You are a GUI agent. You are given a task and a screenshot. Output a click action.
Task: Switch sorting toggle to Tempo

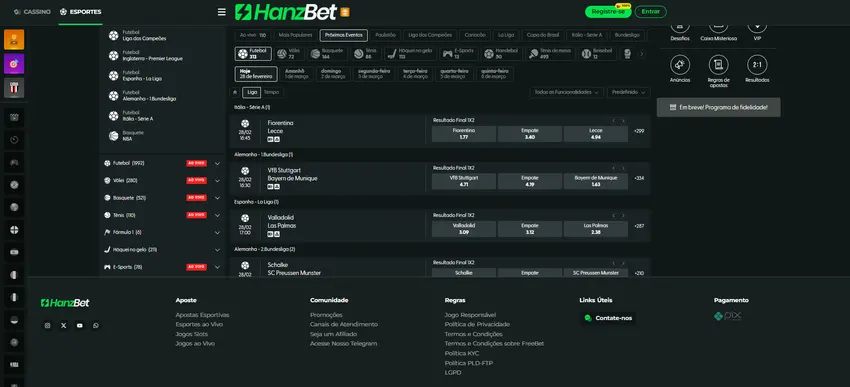[x=271, y=92]
